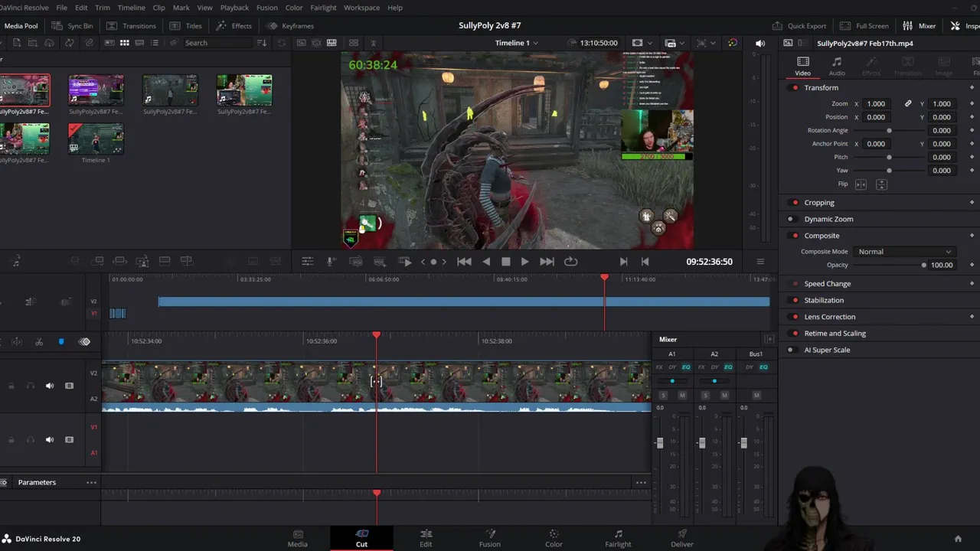Open the Sync Bin panel
This screenshot has height=551, width=980.
[72, 26]
